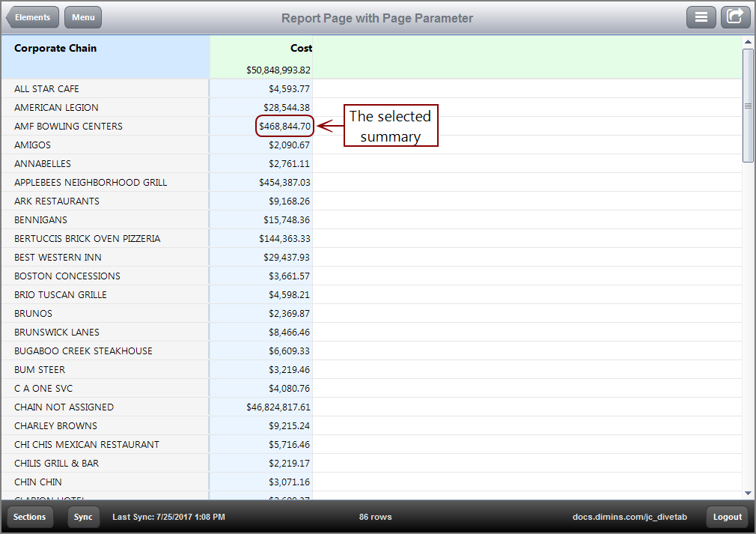Click the Logout button
Image resolution: width=756 pixels, height=534 pixels.
727,517
